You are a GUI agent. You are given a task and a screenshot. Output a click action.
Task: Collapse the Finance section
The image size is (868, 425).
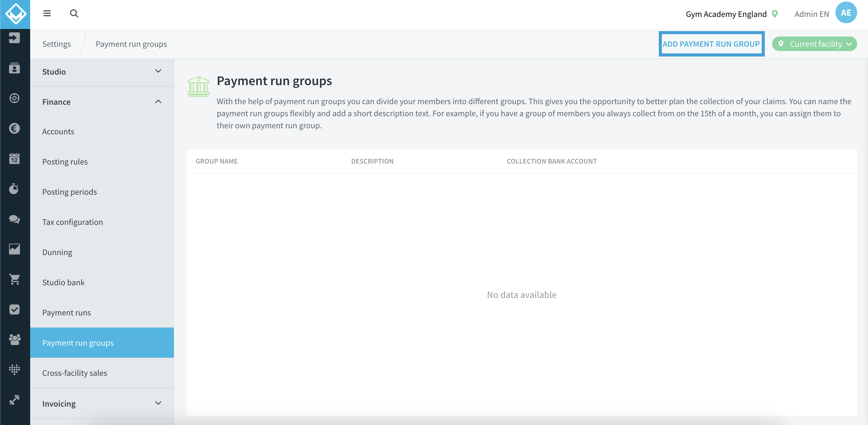click(x=102, y=101)
